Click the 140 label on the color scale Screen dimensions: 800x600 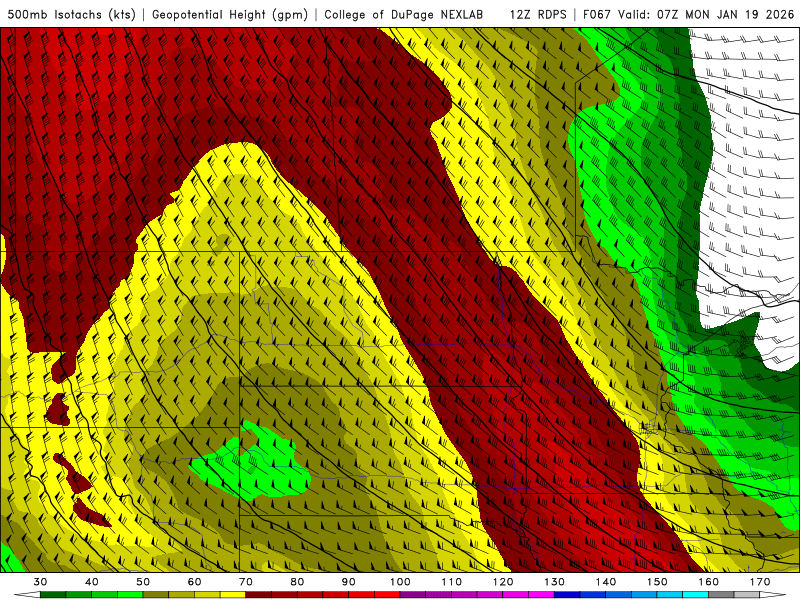pyautogui.click(x=606, y=582)
